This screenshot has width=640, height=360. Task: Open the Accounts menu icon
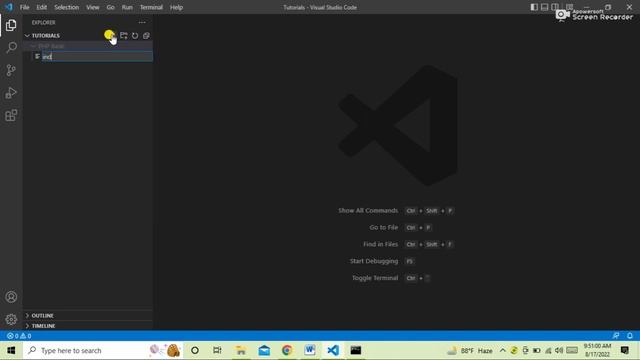pos(11,297)
